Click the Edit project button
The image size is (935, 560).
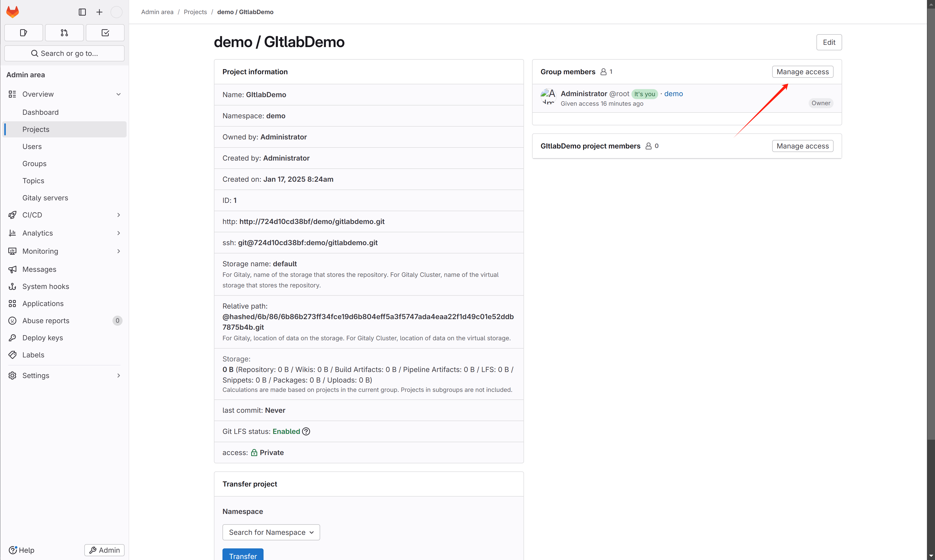click(829, 42)
